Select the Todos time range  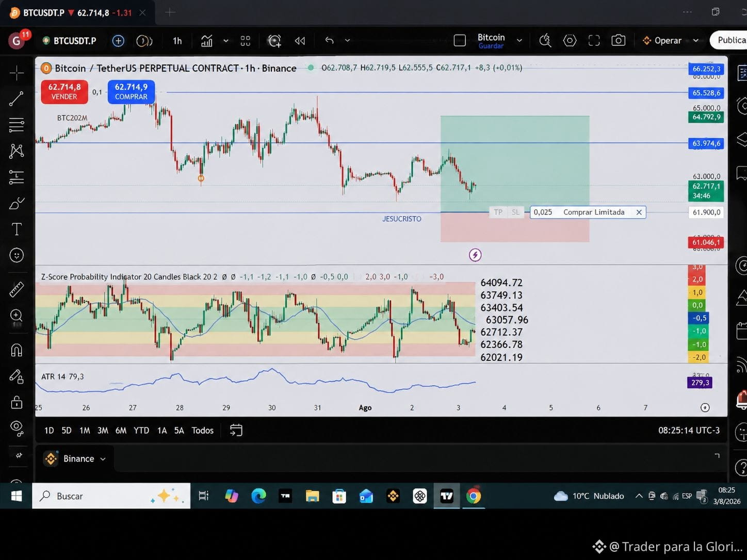tap(202, 430)
